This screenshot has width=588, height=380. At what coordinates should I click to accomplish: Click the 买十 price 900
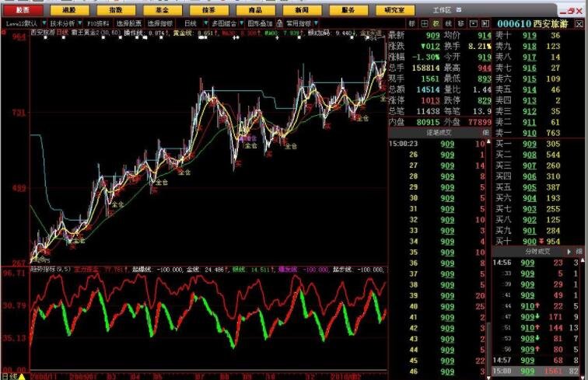tap(530, 242)
